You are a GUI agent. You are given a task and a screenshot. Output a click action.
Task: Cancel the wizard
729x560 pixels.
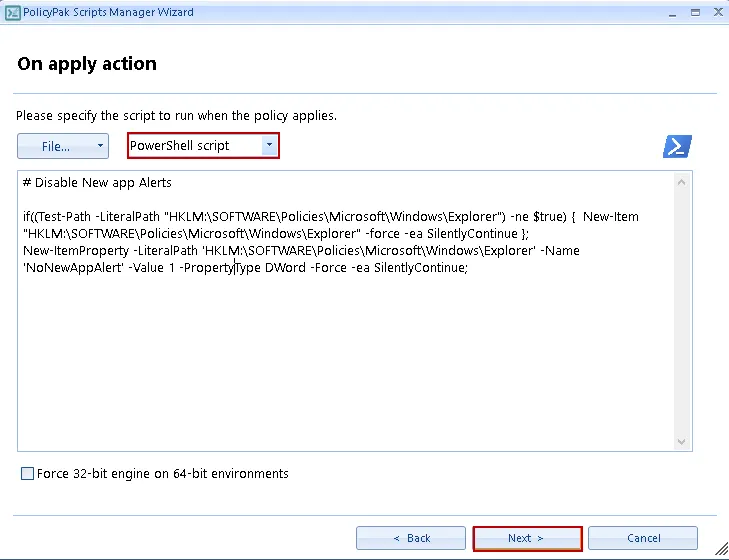[x=643, y=538]
